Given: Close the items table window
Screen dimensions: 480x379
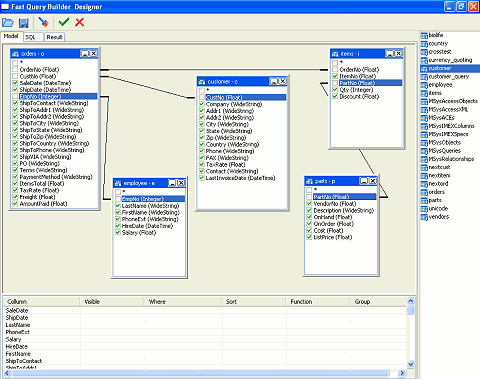Looking at the screenshot, I should click(x=399, y=54).
